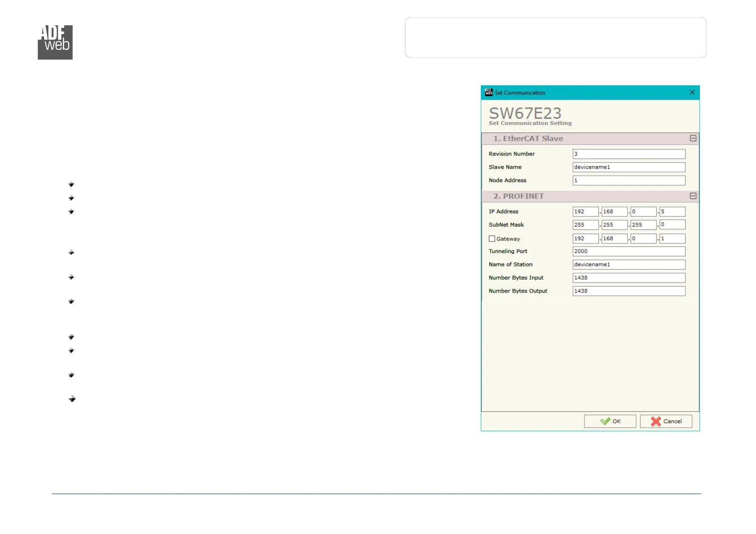The width and height of the screenshot is (756, 534).
Task: Click first octet of IP Address
Action: point(585,212)
